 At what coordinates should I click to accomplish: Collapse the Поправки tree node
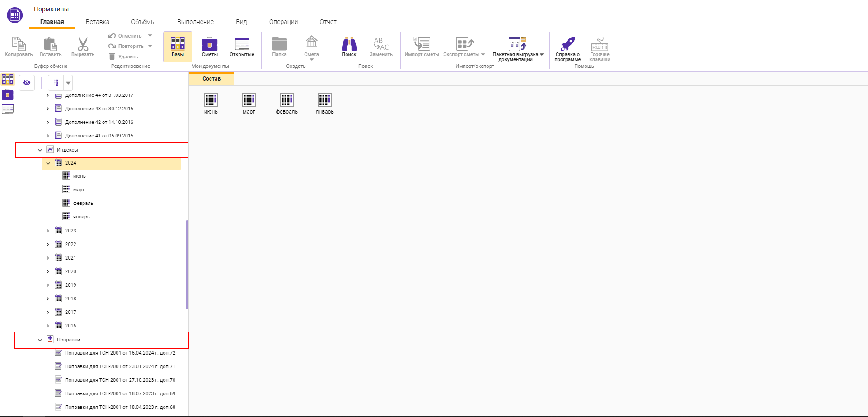pyautogui.click(x=40, y=340)
